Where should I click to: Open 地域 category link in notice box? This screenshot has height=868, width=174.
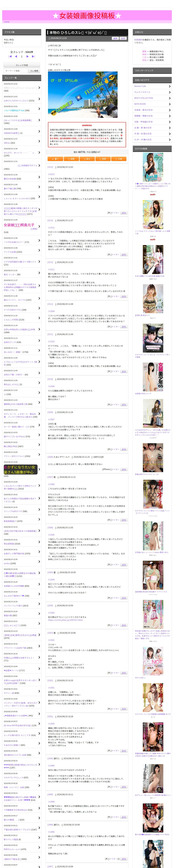point(144,54)
